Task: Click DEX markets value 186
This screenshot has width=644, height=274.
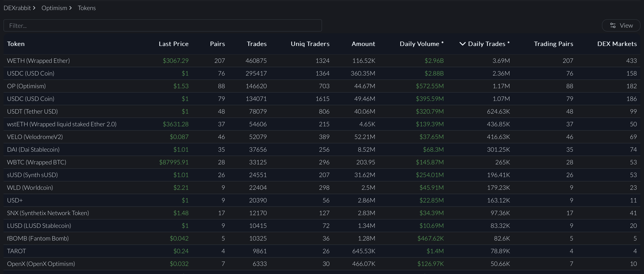Action: (x=632, y=99)
